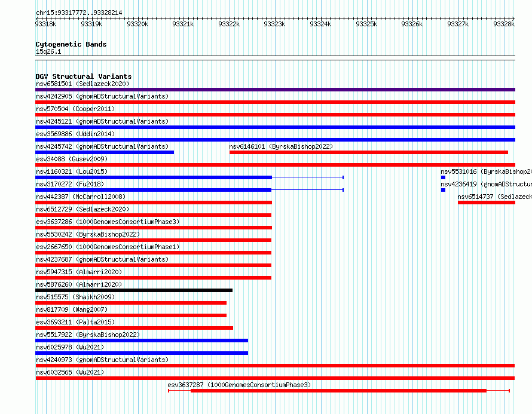The image size is (532, 414).
Task: Select the red bar under nsv570504
Action: point(275,115)
